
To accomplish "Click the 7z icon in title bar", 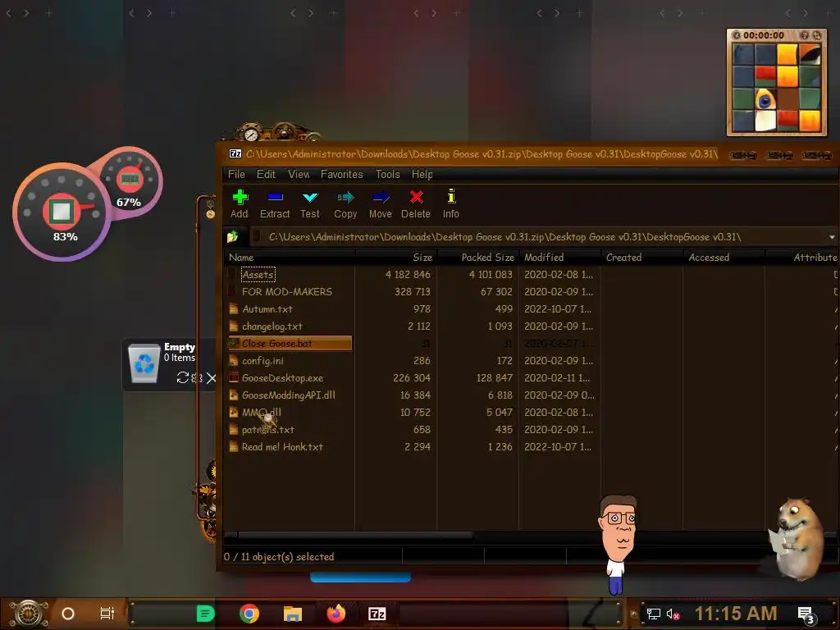I will [235, 153].
